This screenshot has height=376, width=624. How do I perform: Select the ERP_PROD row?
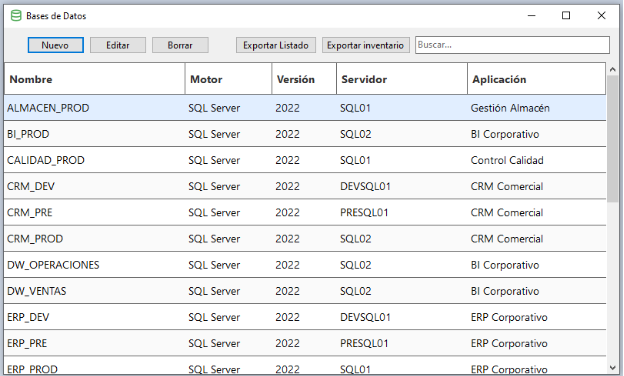pos(305,366)
